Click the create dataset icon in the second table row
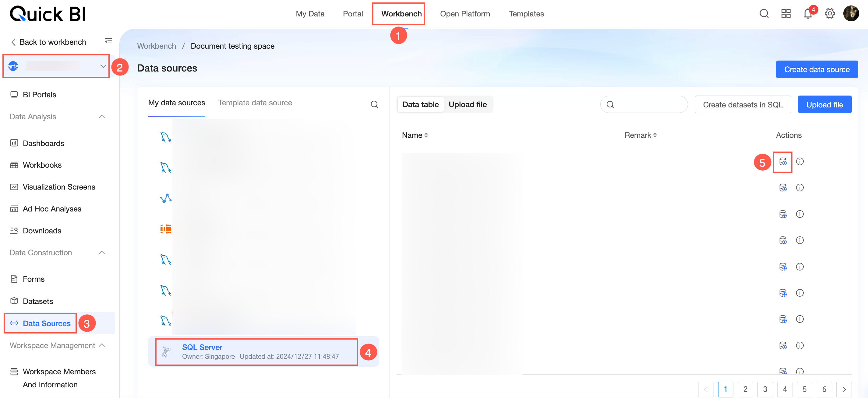This screenshot has width=868, height=398. (783, 187)
